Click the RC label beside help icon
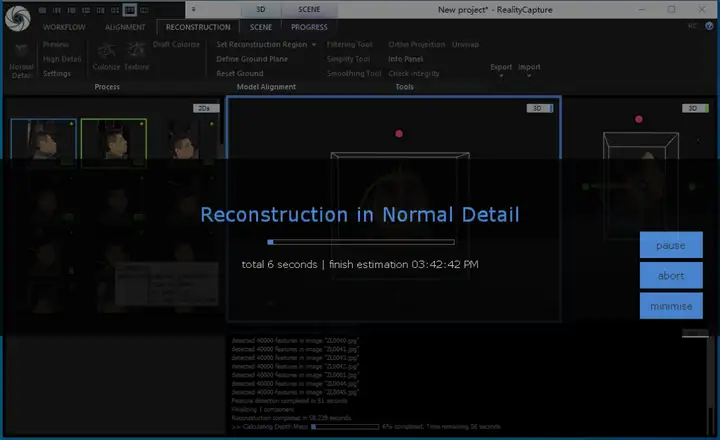This screenshot has width=720, height=440. click(x=692, y=26)
